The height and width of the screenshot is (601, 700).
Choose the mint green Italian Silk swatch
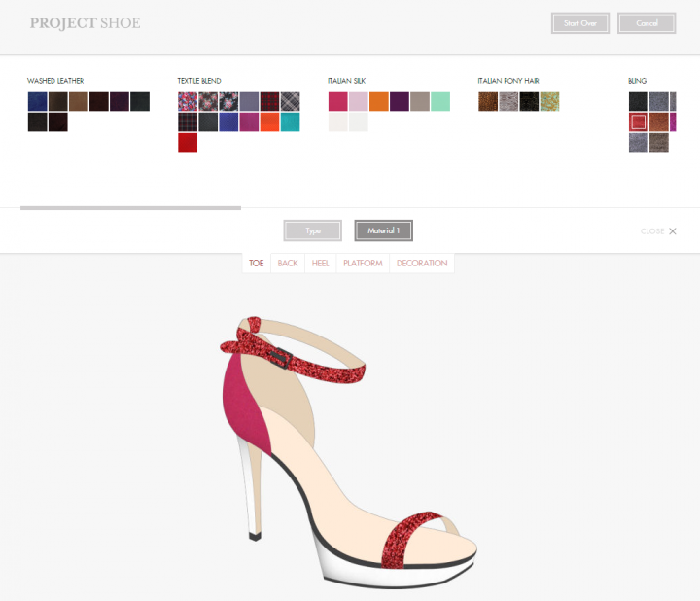pyautogui.click(x=440, y=102)
